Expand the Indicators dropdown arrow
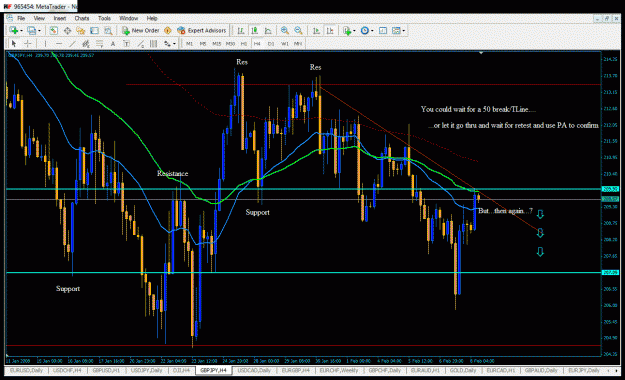This screenshot has height=380, width=625. 354,31
